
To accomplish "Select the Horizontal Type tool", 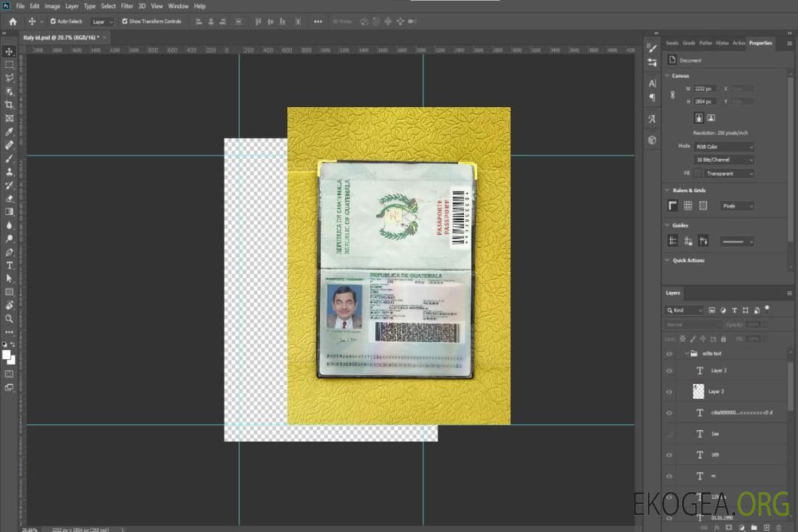I will 10,265.
